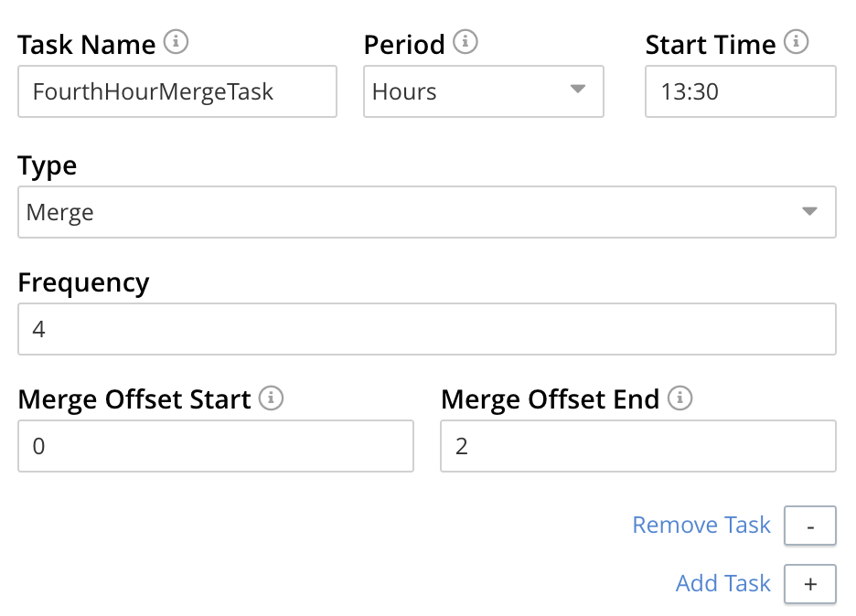Focus the Merge Offset End input
The height and width of the screenshot is (616, 856).
click(637, 446)
